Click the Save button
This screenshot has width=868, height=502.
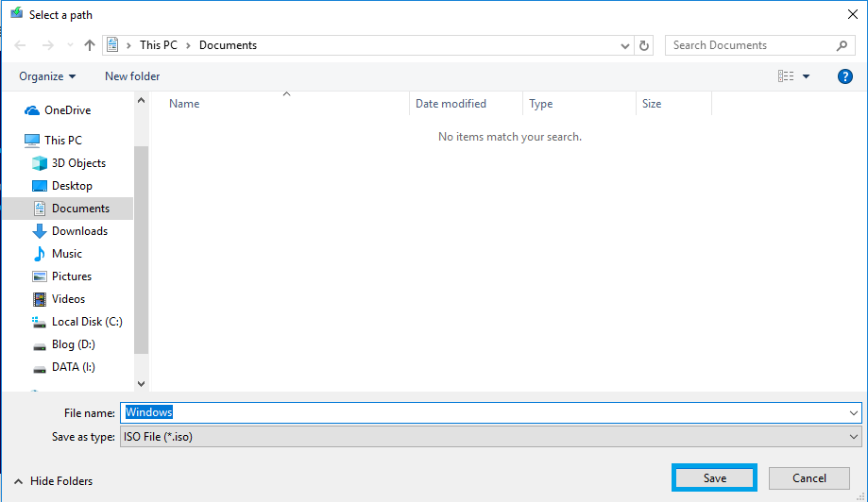(x=714, y=478)
